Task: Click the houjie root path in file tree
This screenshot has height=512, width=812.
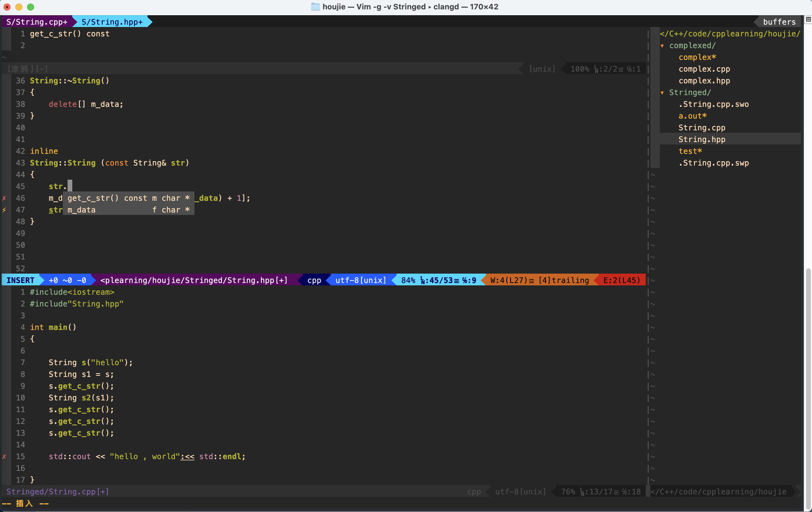Action: click(730, 34)
